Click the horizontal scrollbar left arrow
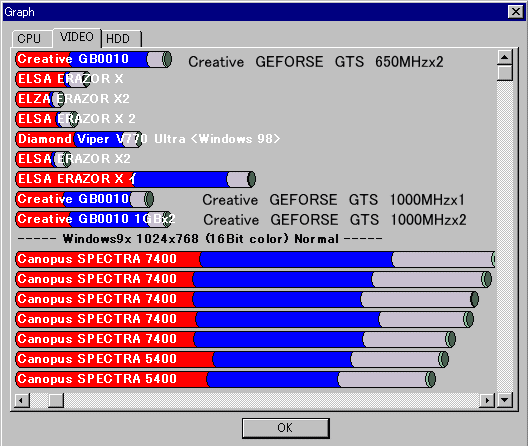Image resolution: width=528 pixels, height=446 pixels. (22, 400)
